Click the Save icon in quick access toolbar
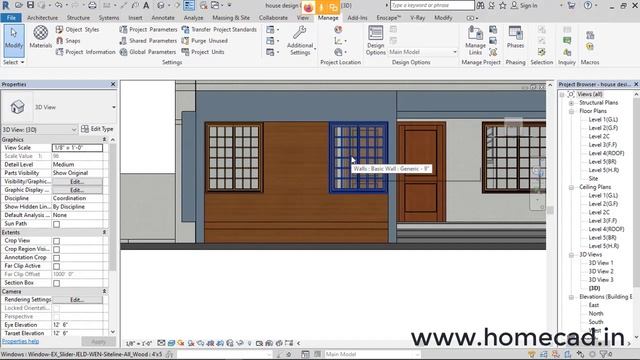 coord(31,5)
